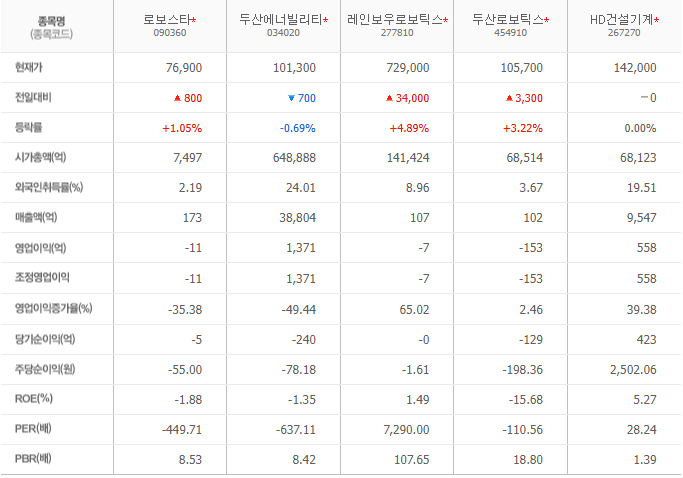
Task: Click the red up-arrow 800 change value
Action: pos(188,98)
